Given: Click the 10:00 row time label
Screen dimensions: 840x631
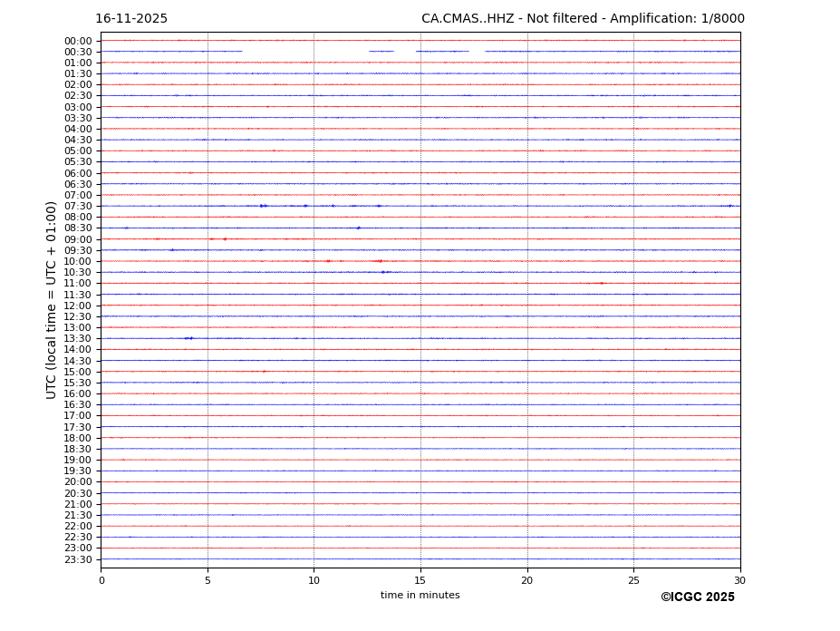Looking at the screenshot, I should tap(77, 262).
